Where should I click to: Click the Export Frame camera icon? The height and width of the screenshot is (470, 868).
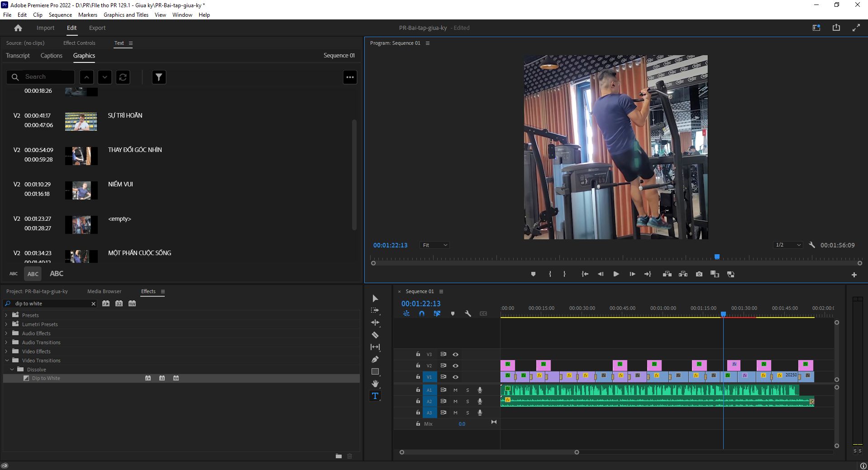pos(699,274)
